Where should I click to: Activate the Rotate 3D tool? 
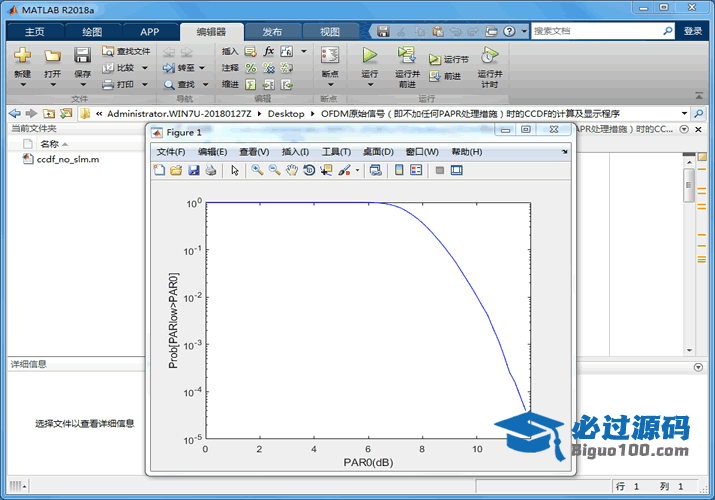click(x=309, y=170)
